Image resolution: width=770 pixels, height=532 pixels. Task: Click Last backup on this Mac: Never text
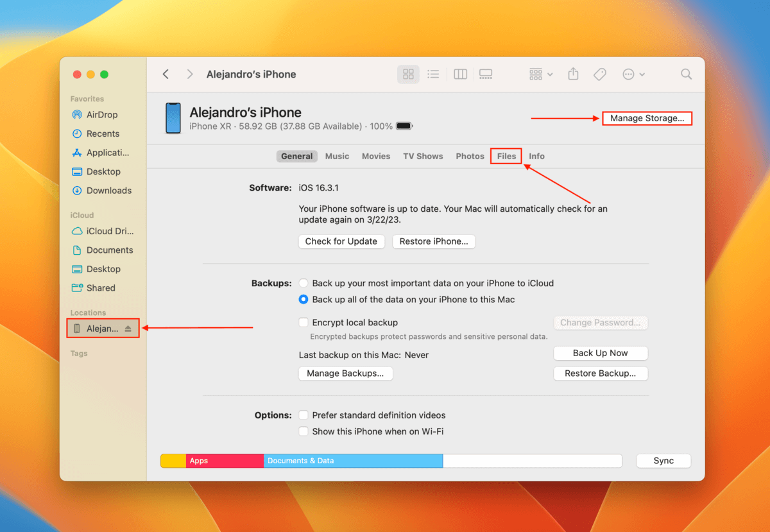point(364,355)
